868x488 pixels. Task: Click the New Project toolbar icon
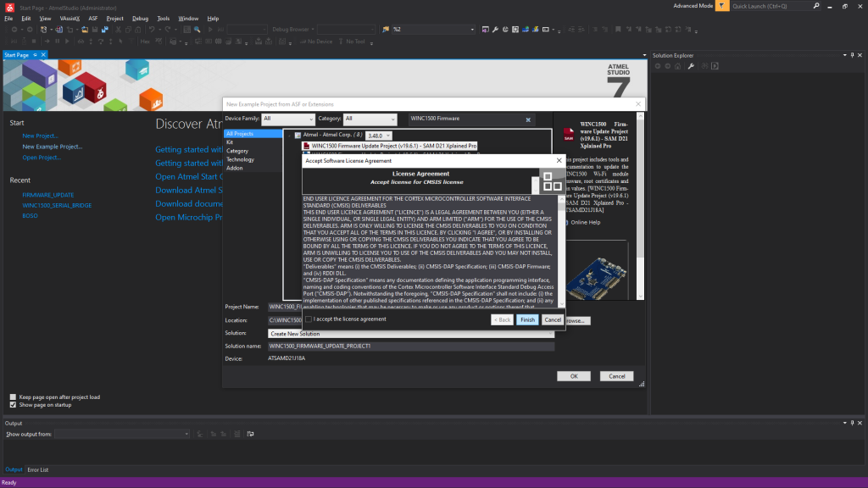pyautogui.click(x=44, y=30)
